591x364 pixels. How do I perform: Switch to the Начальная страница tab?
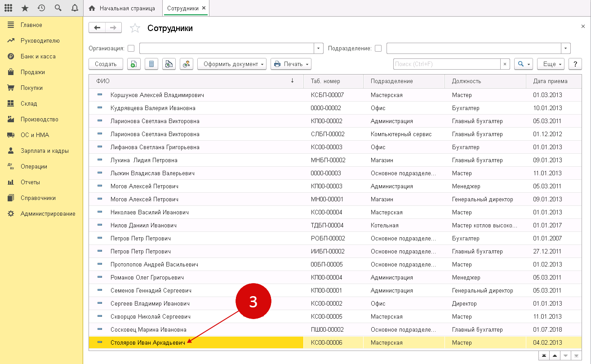tap(122, 8)
